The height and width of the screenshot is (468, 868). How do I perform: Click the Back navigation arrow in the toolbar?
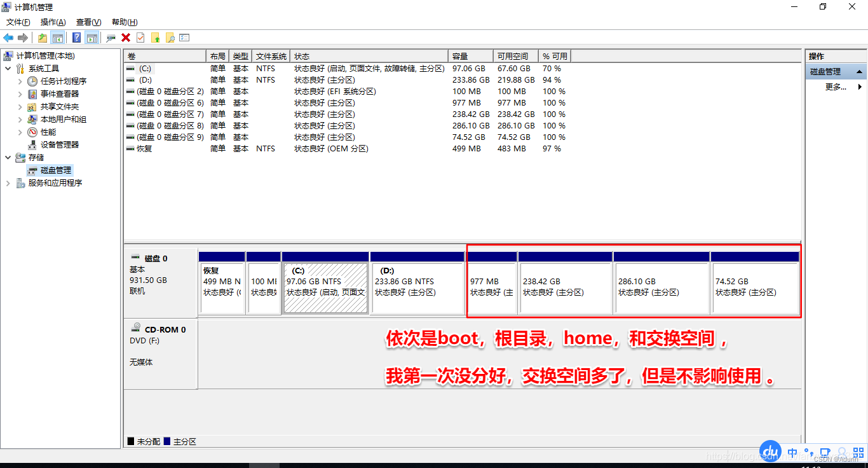(8, 38)
